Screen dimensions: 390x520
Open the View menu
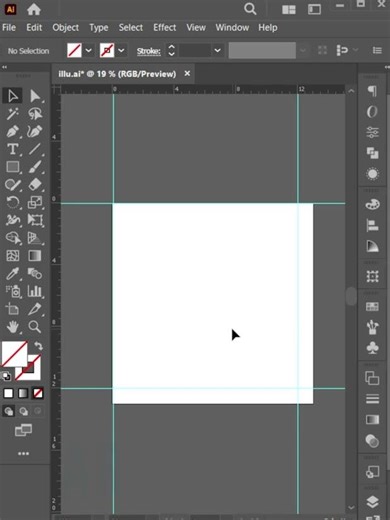196,27
